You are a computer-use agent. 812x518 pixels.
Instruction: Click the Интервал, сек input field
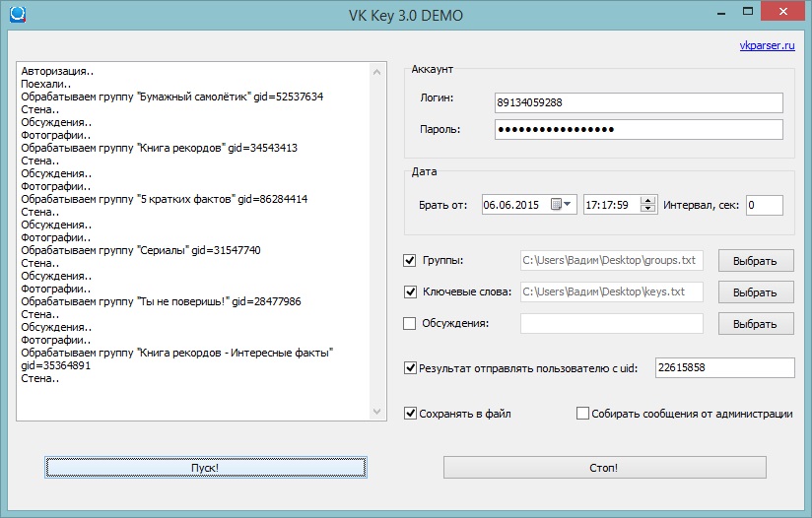765,205
